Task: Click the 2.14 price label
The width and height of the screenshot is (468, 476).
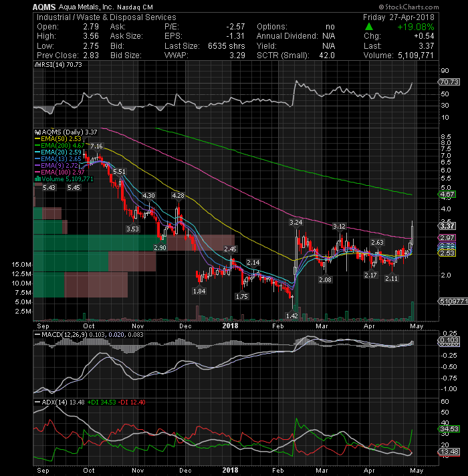Action: [253, 263]
